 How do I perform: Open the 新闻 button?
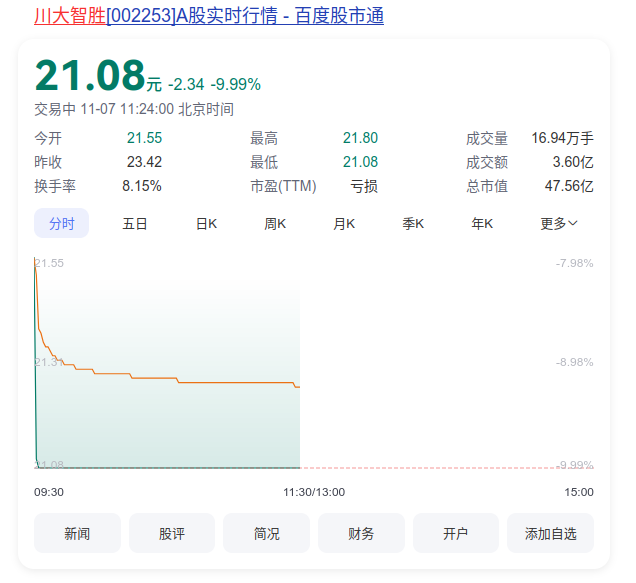point(77,533)
